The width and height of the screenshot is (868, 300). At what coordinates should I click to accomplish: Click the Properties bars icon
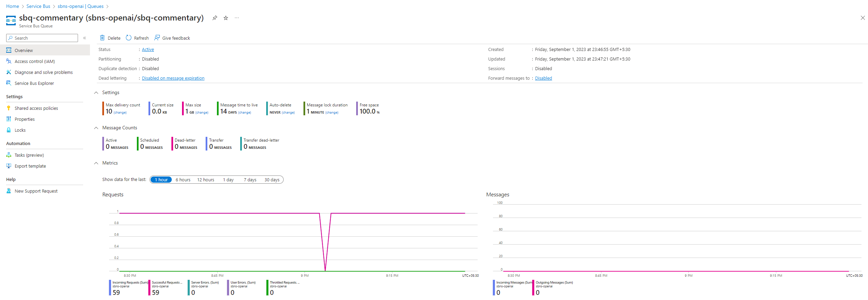coord(9,119)
